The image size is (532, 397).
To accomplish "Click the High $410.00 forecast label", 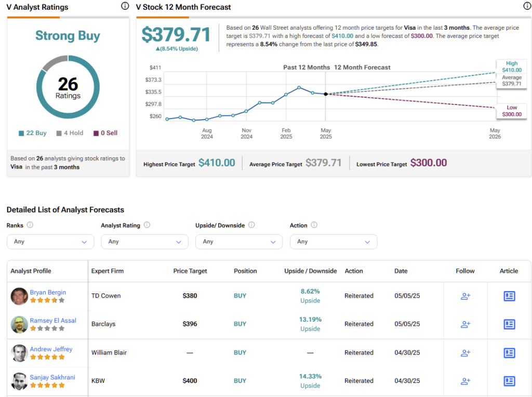I will click(512, 67).
